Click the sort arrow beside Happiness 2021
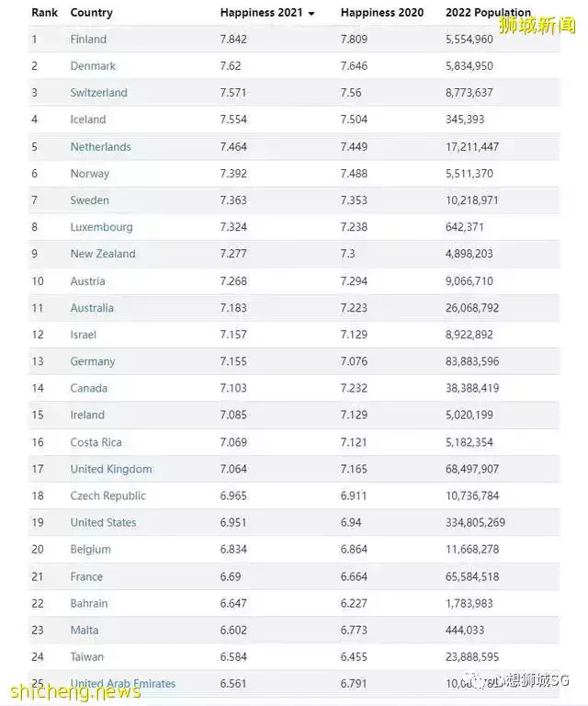Image resolution: width=588 pixels, height=706 pixels. tap(311, 14)
